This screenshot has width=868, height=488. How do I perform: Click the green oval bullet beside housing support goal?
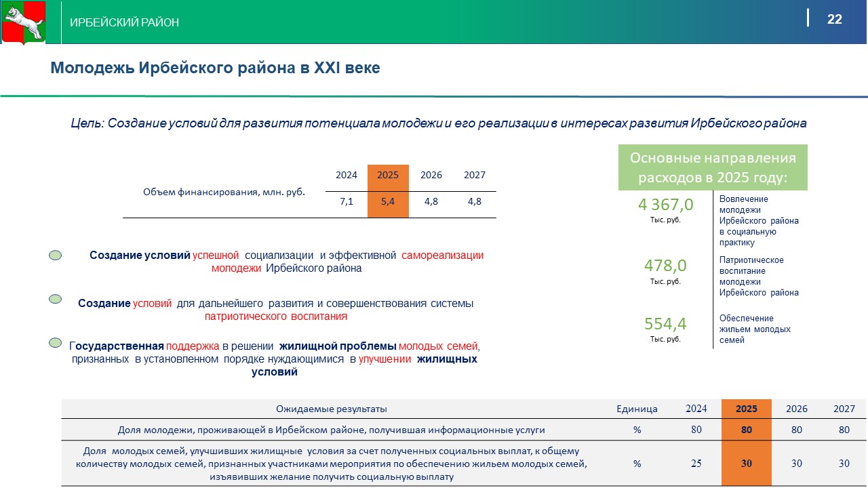coord(56,344)
